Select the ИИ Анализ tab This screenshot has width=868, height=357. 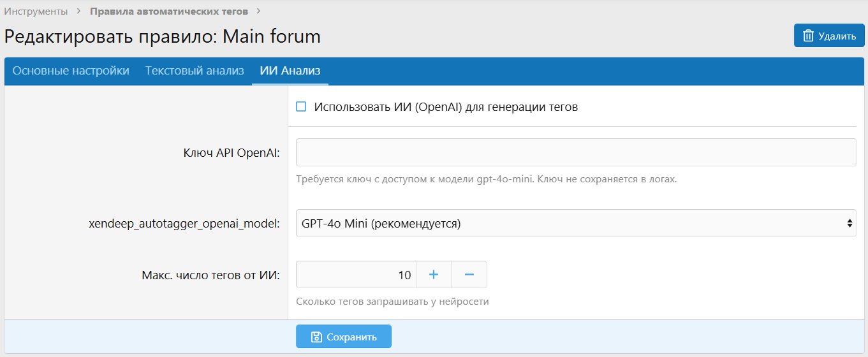290,71
